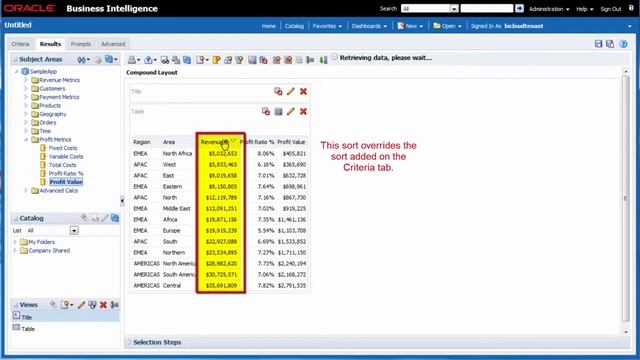640x360 pixels.
Task: Click the search text input field
Action: (x=487, y=9)
